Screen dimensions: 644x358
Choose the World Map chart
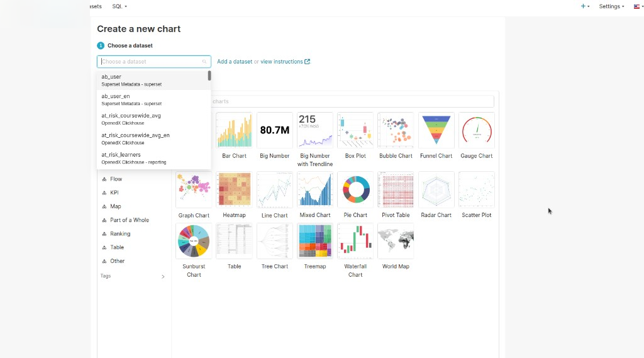coord(396,241)
